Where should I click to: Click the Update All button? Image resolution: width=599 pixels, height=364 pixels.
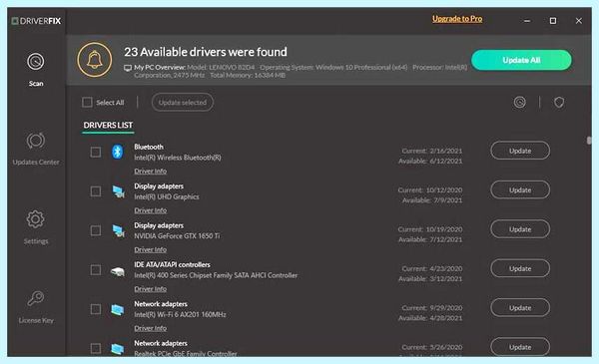click(521, 60)
